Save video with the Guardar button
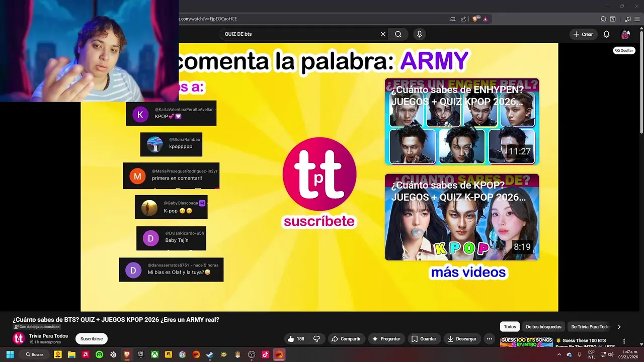The image size is (644, 362). pyautogui.click(x=423, y=339)
